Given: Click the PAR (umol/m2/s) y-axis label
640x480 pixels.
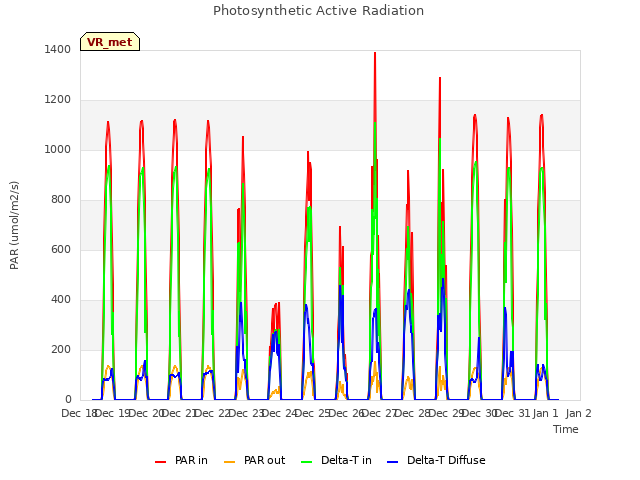Looking at the screenshot, I should [x=14, y=225].
